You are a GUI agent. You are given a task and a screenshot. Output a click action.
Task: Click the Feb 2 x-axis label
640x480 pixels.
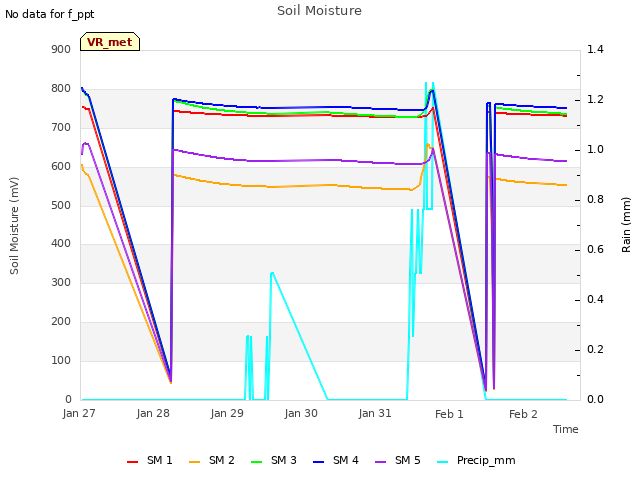[523, 414]
